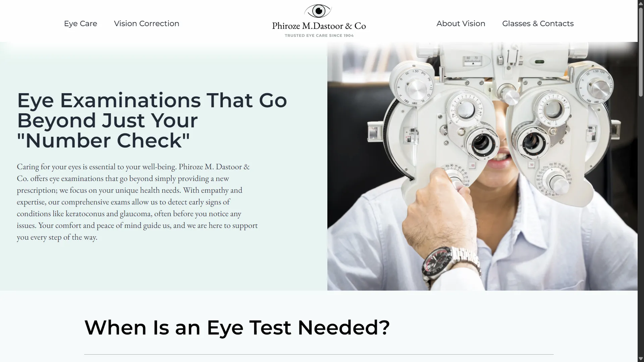Open the Glasses & Contacts menu

tap(538, 23)
